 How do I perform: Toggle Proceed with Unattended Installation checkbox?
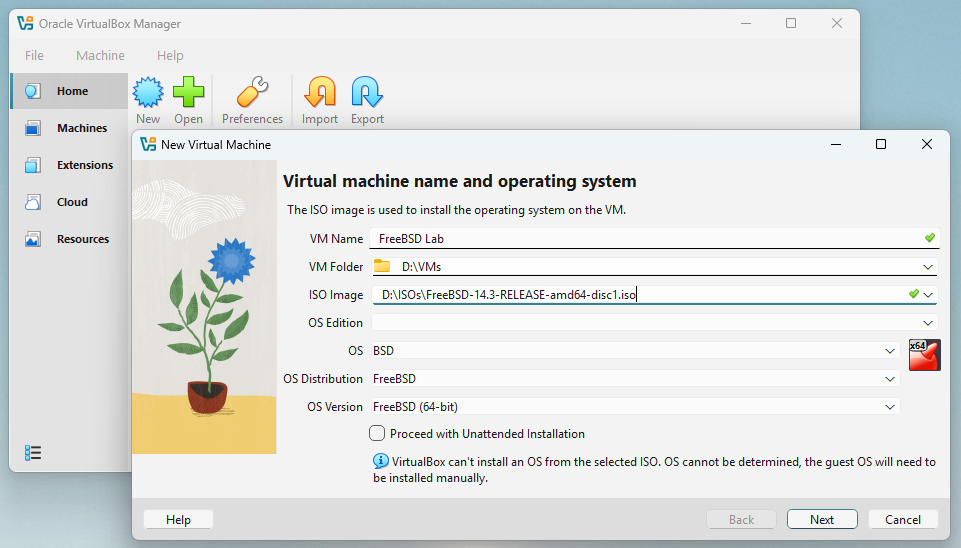tap(377, 433)
